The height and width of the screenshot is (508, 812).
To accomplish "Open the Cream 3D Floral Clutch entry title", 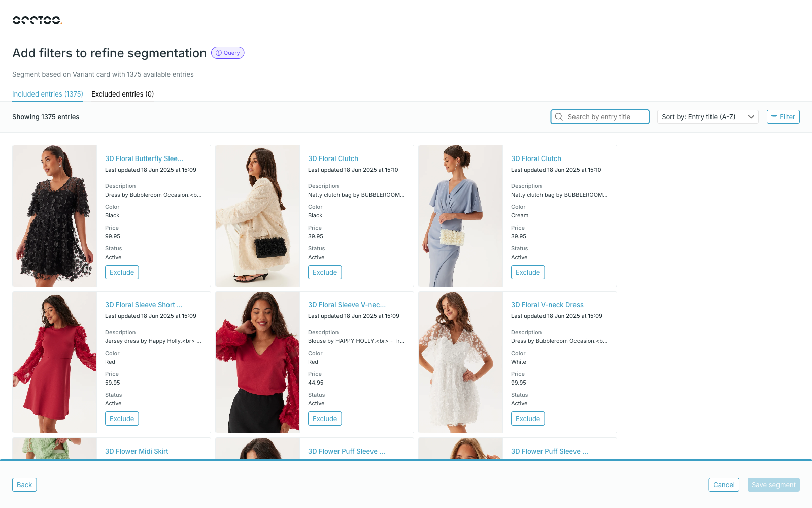I will click(x=536, y=158).
